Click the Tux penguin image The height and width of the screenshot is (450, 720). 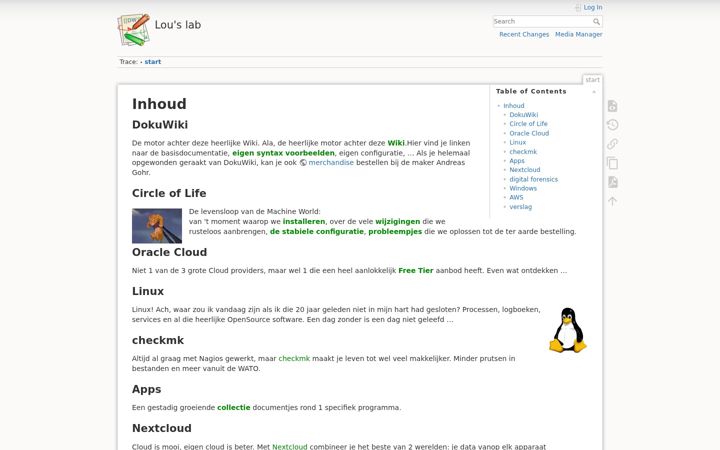[x=568, y=330]
